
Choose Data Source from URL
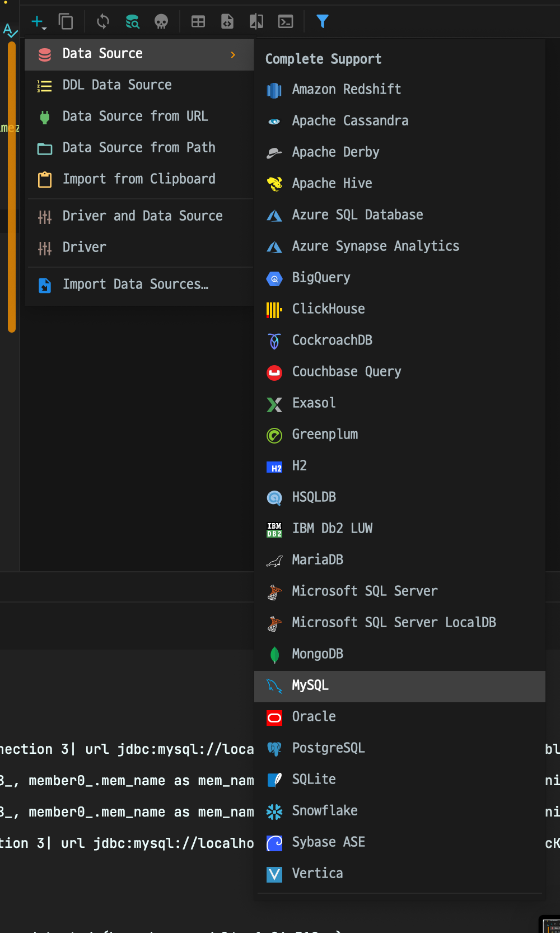coord(139,117)
